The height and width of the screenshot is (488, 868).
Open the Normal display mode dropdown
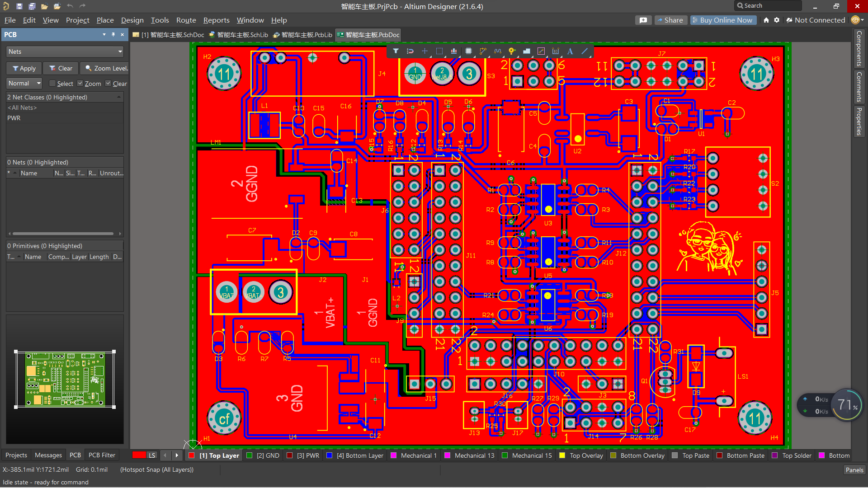coord(39,83)
